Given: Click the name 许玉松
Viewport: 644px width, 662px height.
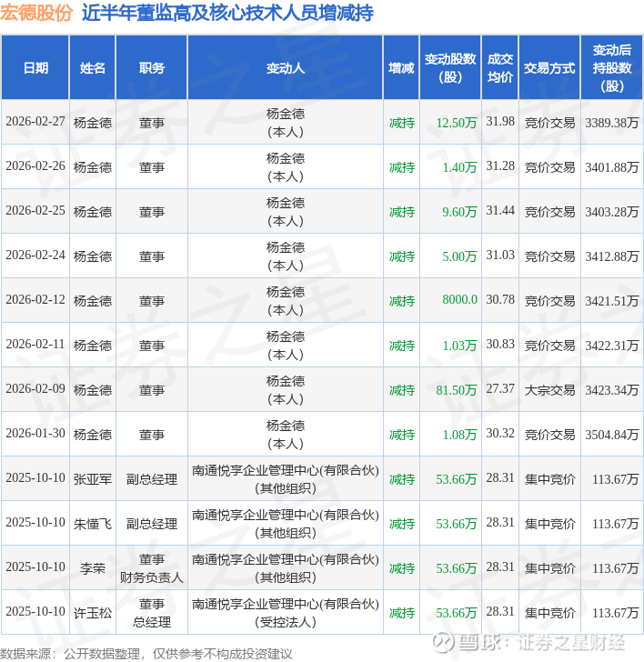Looking at the screenshot, I should click(93, 613).
